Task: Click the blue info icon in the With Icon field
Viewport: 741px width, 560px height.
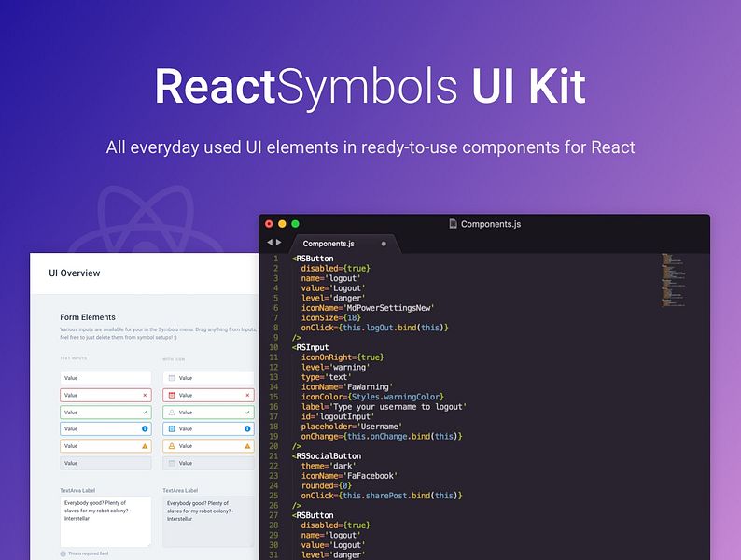Action: 247,428
